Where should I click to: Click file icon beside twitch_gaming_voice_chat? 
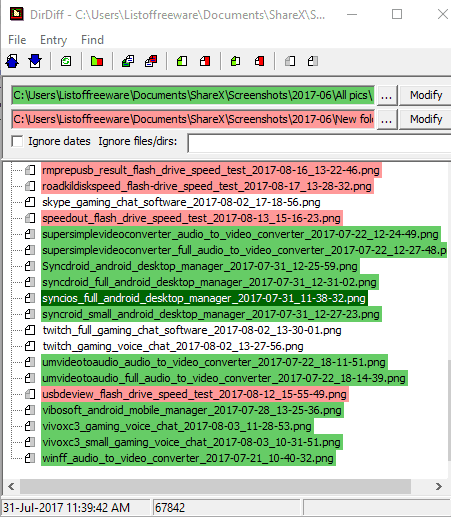30,346
